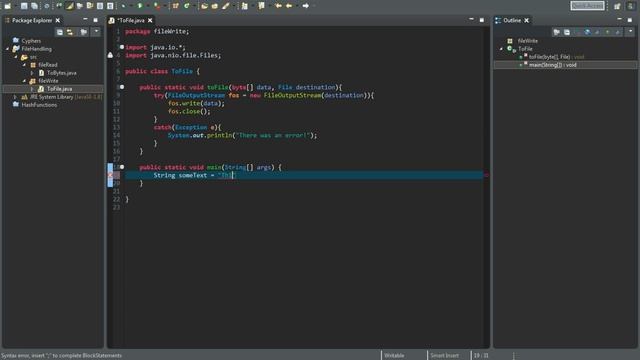This screenshot has width=640, height=360.
Task: Click the Save icon in main toolbar
Action: point(24,6)
